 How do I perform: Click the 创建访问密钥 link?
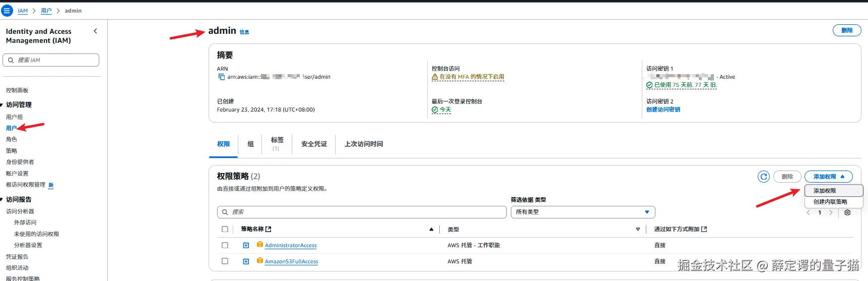[663, 109]
